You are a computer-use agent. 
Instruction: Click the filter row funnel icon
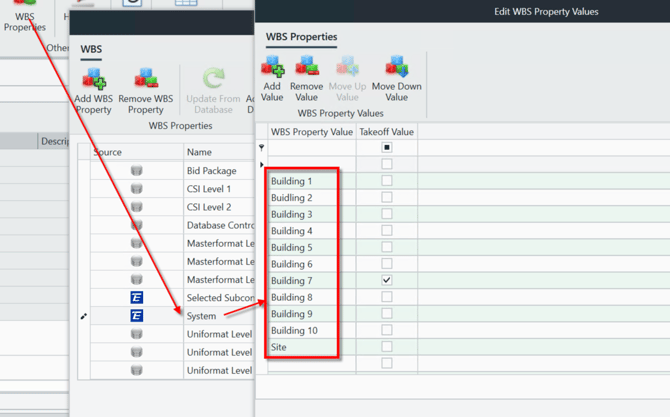coord(262,148)
